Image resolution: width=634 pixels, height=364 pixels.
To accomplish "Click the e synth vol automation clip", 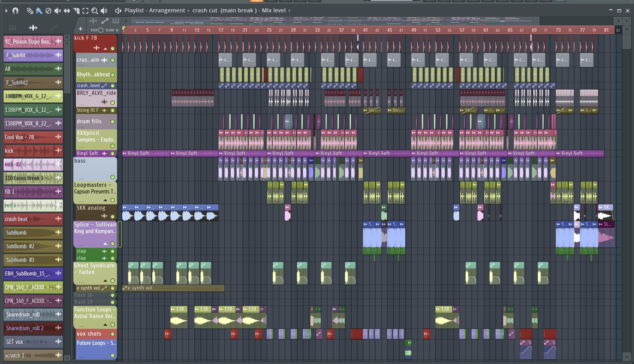I will tap(173, 288).
